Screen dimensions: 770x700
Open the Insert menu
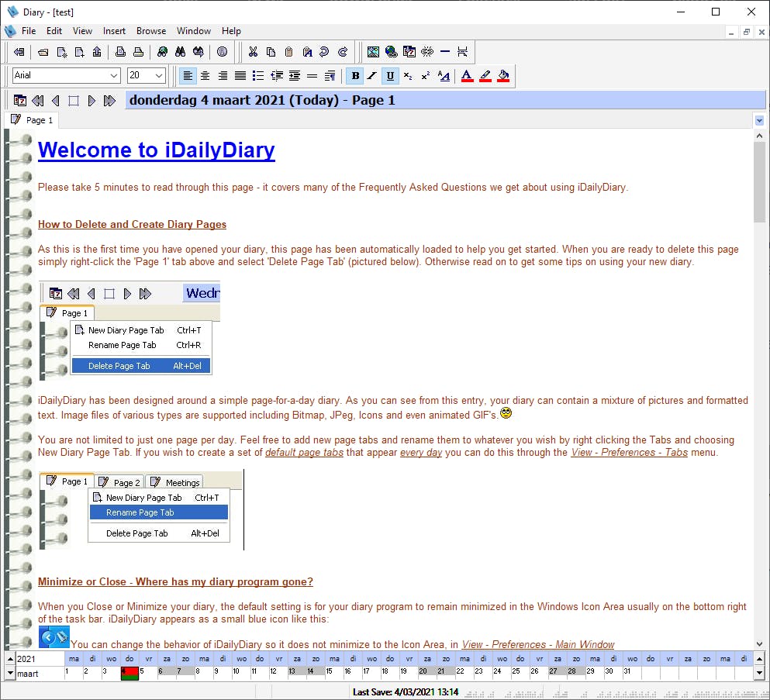(x=114, y=31)
